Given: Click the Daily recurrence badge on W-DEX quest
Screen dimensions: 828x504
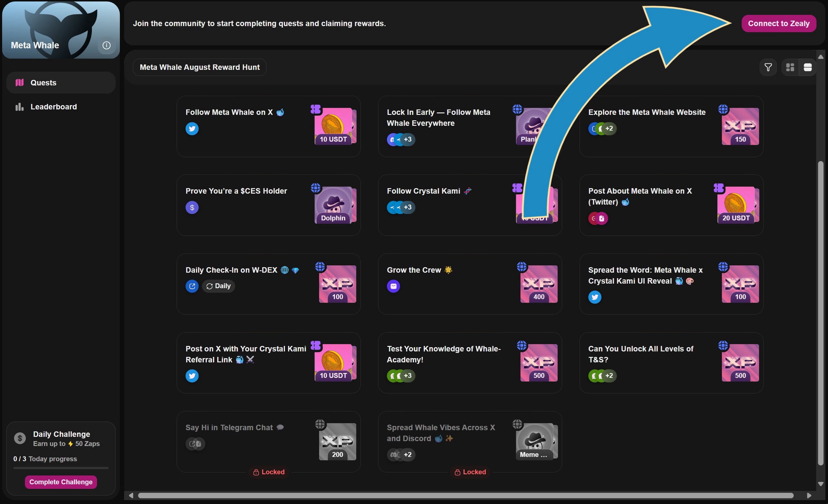Looking at the screenshot, I should click(218, 286).
